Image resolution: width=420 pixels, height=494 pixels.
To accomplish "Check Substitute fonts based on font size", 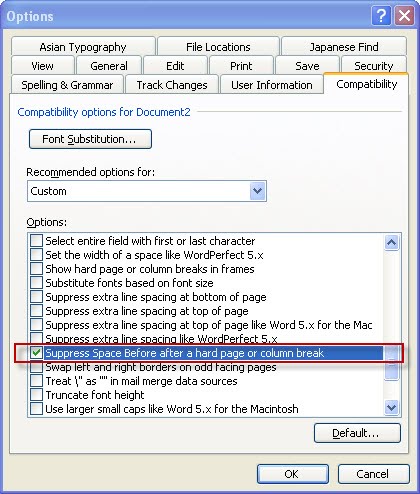I will (36, 282).
